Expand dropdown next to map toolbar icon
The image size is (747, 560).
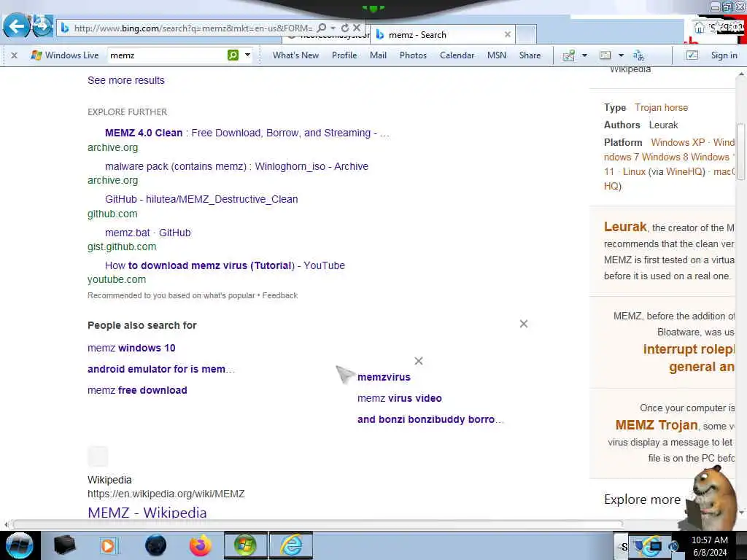584,55
